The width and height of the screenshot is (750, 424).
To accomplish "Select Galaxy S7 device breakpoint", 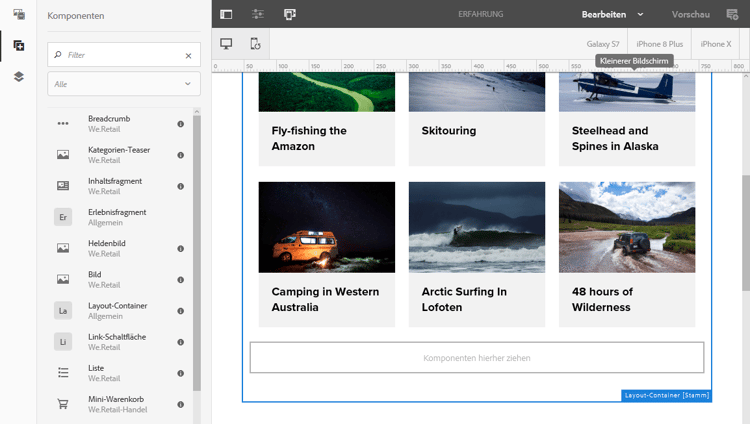I will click(603, 44).
